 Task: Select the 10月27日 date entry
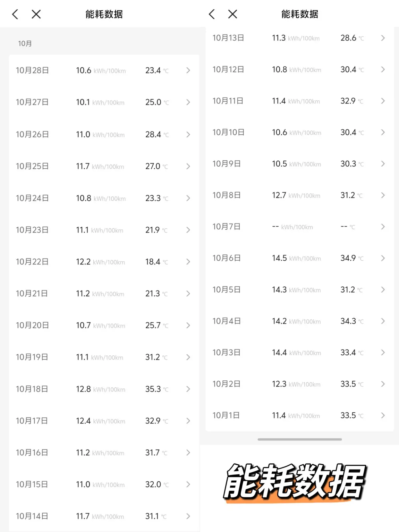(32, 102)
